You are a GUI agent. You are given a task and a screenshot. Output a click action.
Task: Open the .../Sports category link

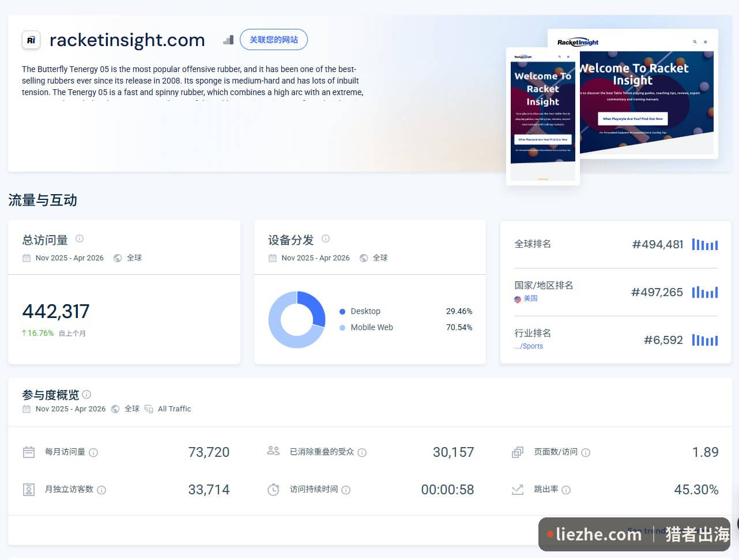(529, 346)
